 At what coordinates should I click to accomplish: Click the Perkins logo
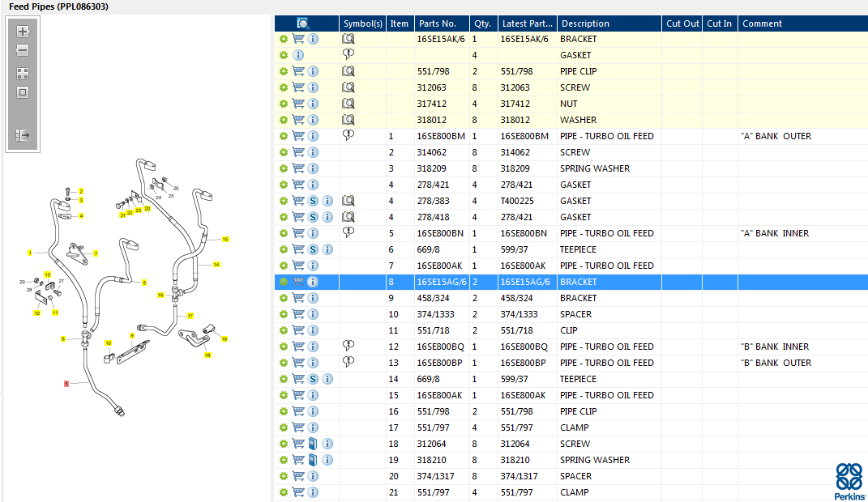(849, 481)
